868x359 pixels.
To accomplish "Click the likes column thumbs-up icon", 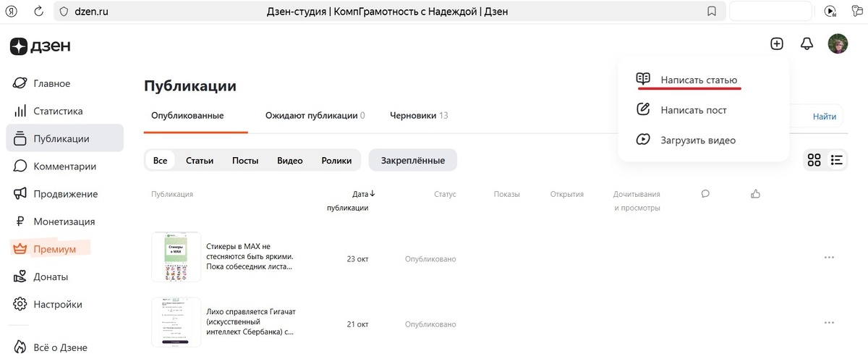I will coord(756,193).
